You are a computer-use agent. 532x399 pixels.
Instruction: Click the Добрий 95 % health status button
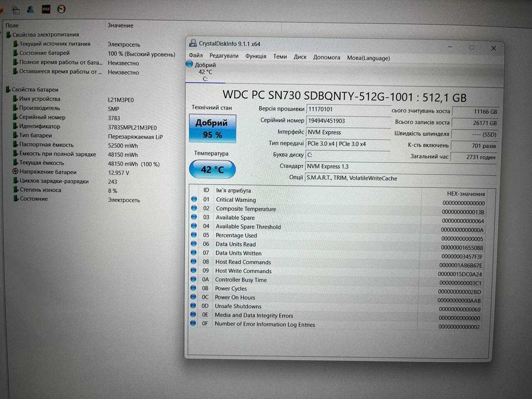(x=212, y=129)
